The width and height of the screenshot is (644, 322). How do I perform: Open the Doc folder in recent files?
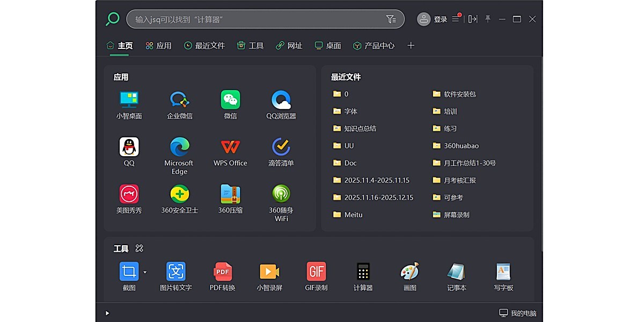point(349,163)
